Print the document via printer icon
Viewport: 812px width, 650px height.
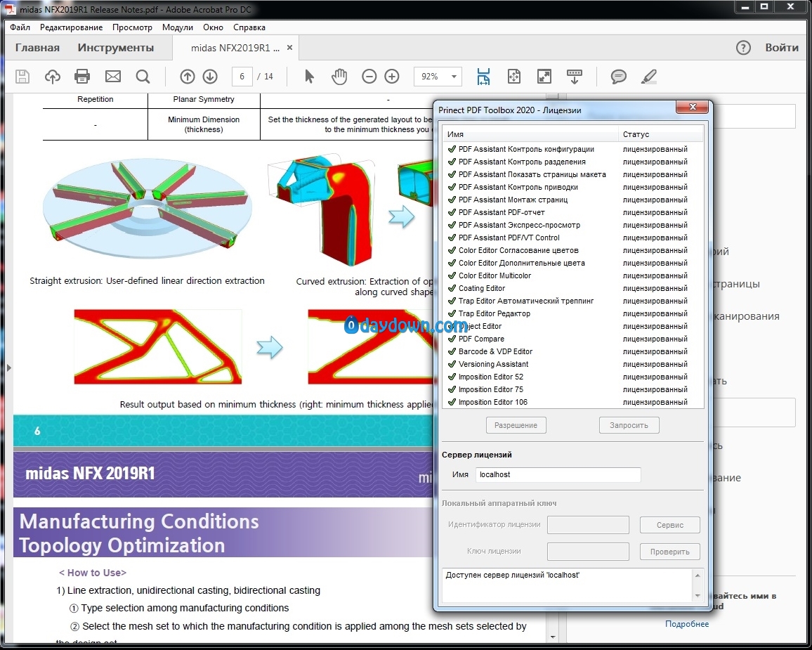pos(82,77)
